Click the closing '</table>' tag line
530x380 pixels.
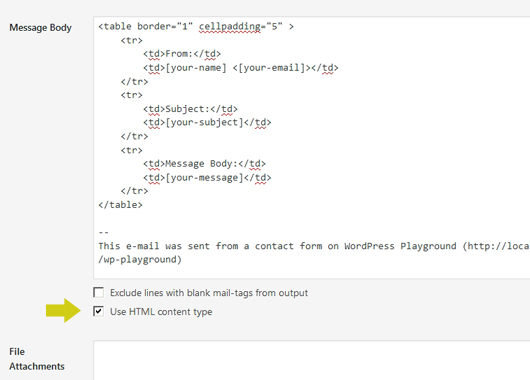[x=120, y=205]
